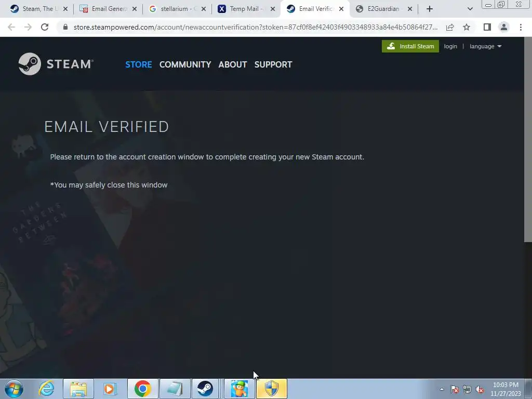Go back to previous page
Viewport: 532px width, 399px height.
(11, 27)
